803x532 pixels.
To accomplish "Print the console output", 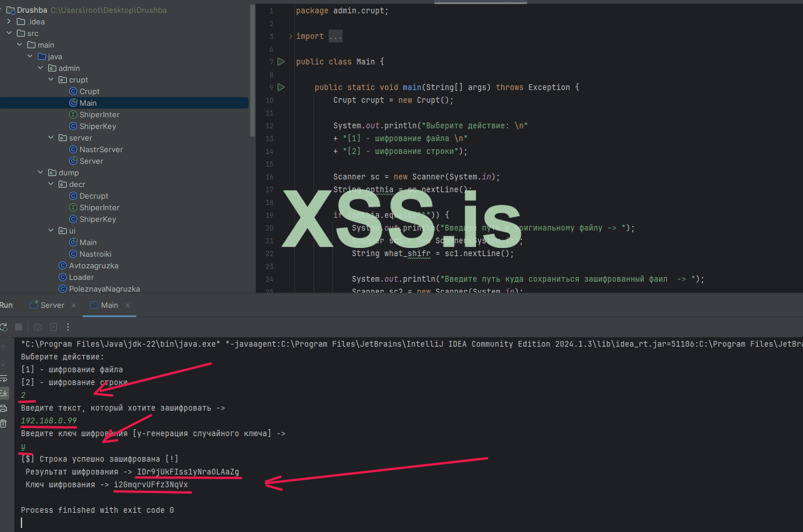I will [3, 408].
